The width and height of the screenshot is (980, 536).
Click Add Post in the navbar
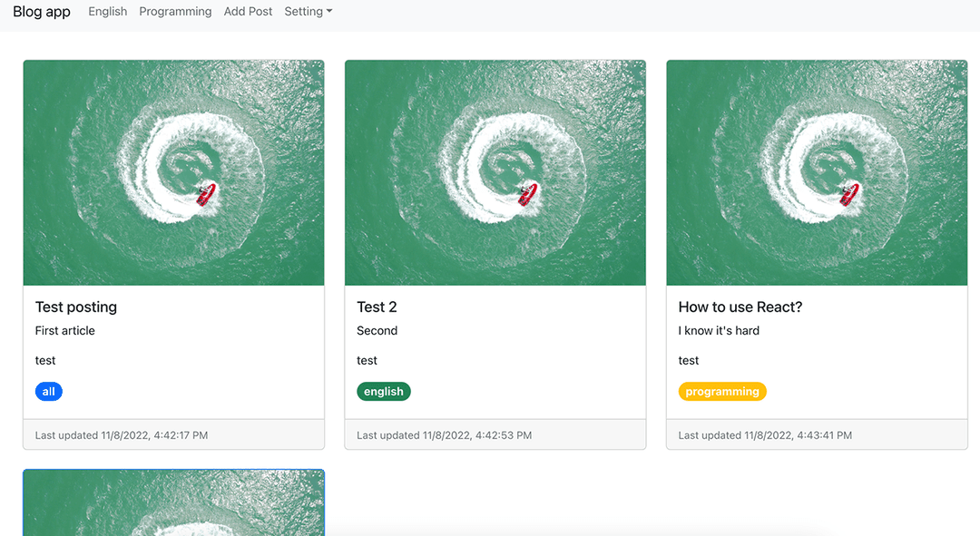248,12
